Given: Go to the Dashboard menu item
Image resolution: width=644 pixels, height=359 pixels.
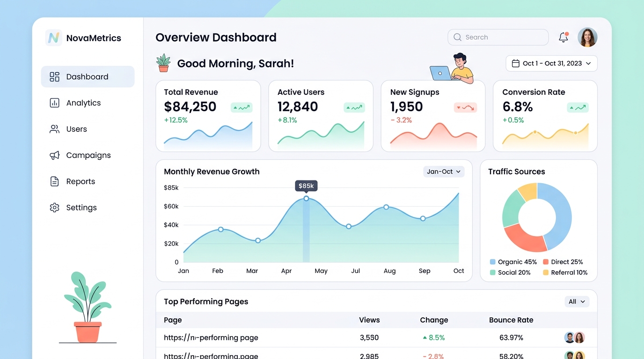Looking at the screenshot, I should coord(88,77).
